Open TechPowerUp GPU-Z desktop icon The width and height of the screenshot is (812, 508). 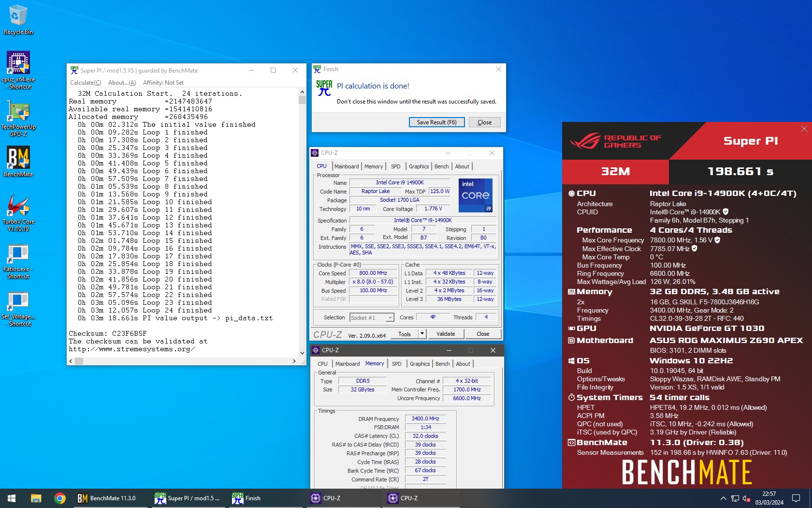click(x=18, y=118)
